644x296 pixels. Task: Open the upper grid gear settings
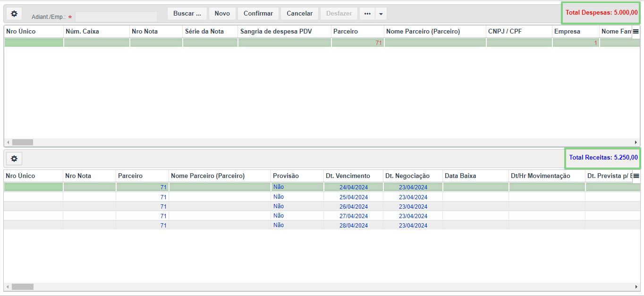point(14,14)
